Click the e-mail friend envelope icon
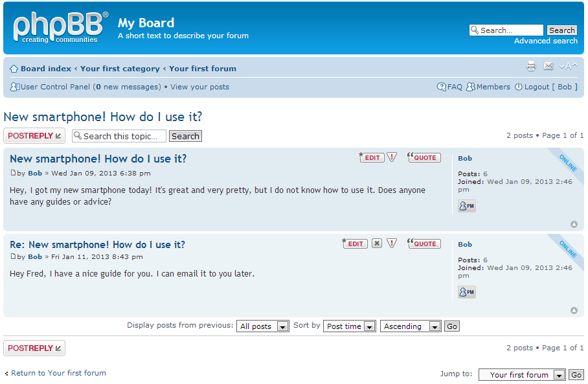 (x=548, y=66)
